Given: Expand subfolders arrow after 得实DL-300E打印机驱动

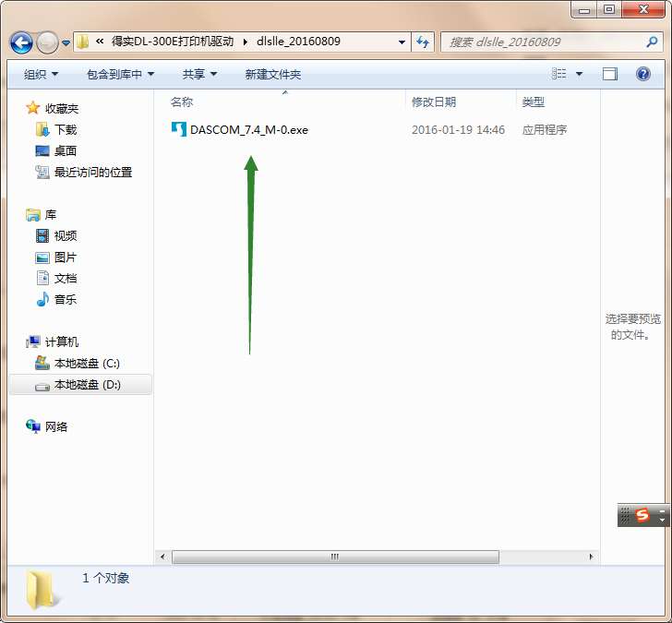Looking at the screenshot, I should [x=246, y=42].
